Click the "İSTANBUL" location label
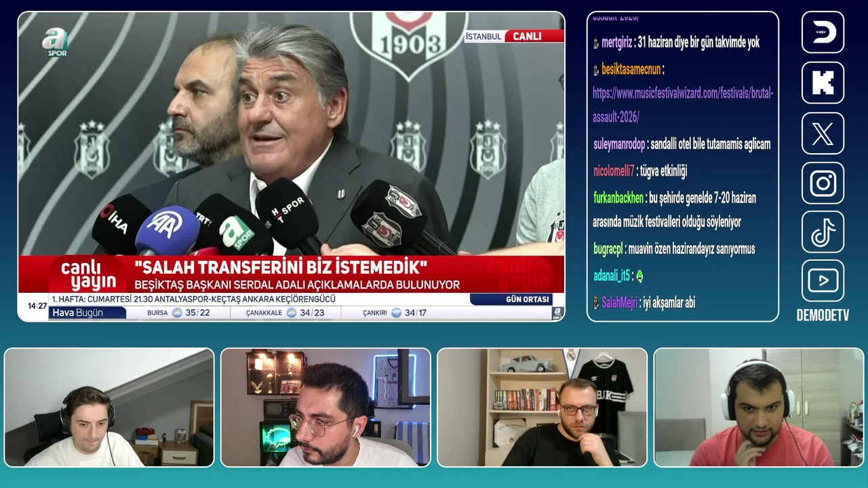This screenshot has width=868, height=488. [x=484, y=37]
